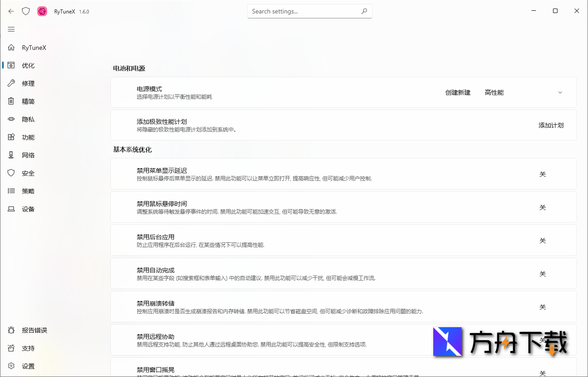Image resolution: width=588 pixels, height=377 pixels.
Task: Expand the power mode selection chevron
Action: 560,92
